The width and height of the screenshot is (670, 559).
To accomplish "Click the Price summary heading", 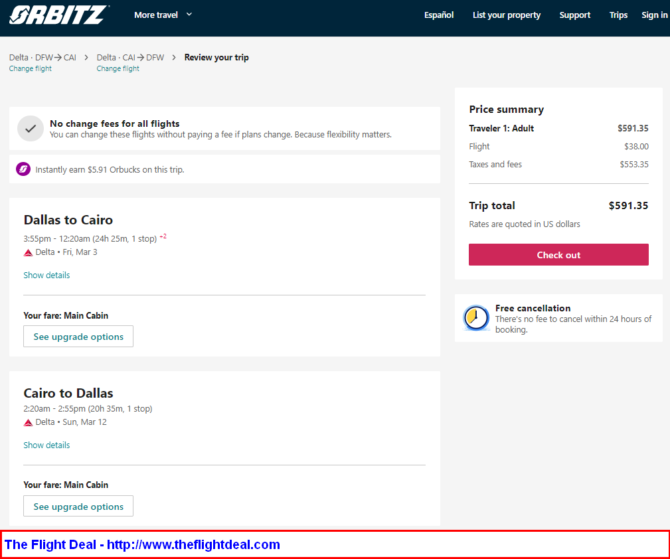I will point(506,109).
